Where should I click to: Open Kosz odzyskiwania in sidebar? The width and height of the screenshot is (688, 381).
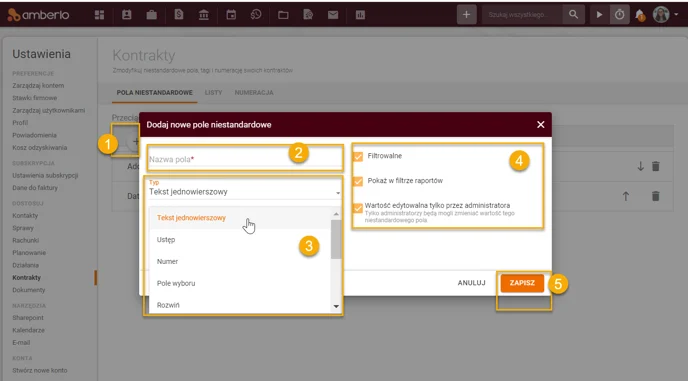click(39, 147)
